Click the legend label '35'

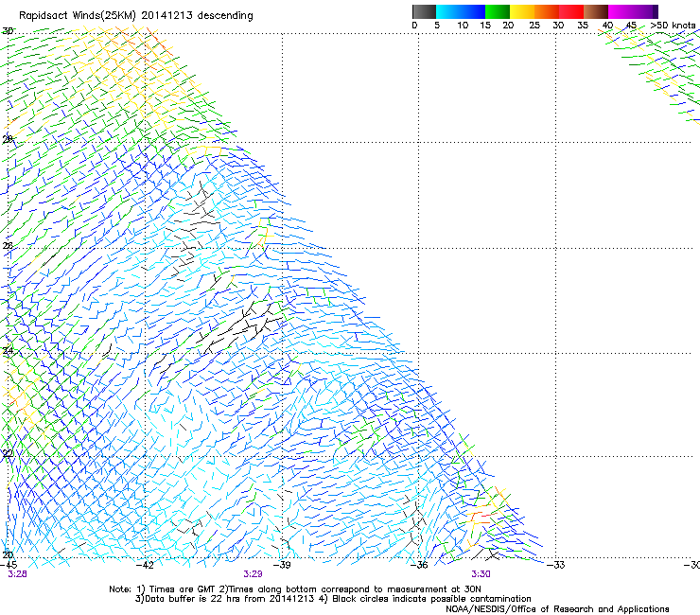pyautogui.click(x=583, y=26)
